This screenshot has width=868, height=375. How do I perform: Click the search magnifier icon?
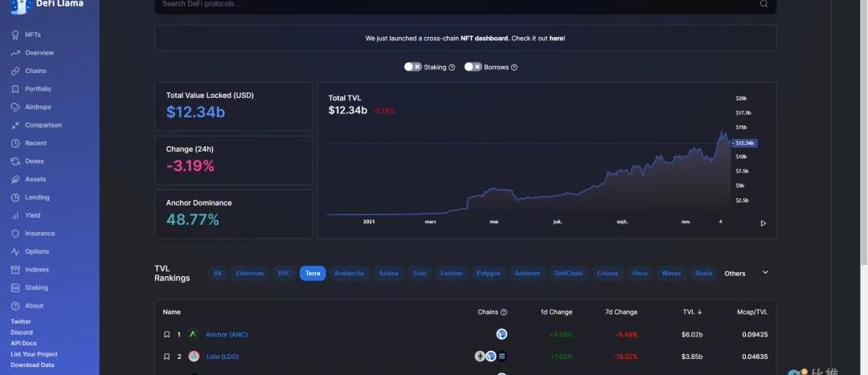point(764,4)
